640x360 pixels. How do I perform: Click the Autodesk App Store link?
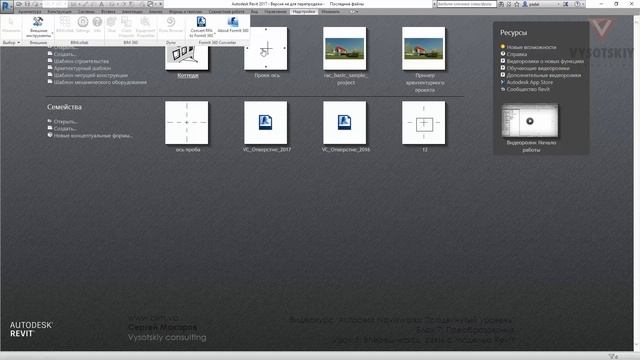tap(530, 82)
